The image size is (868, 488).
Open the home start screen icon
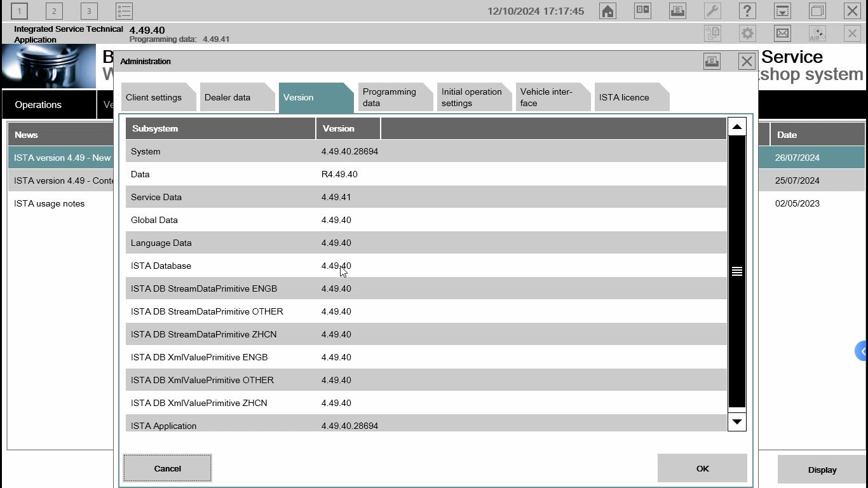pos(607,11)
